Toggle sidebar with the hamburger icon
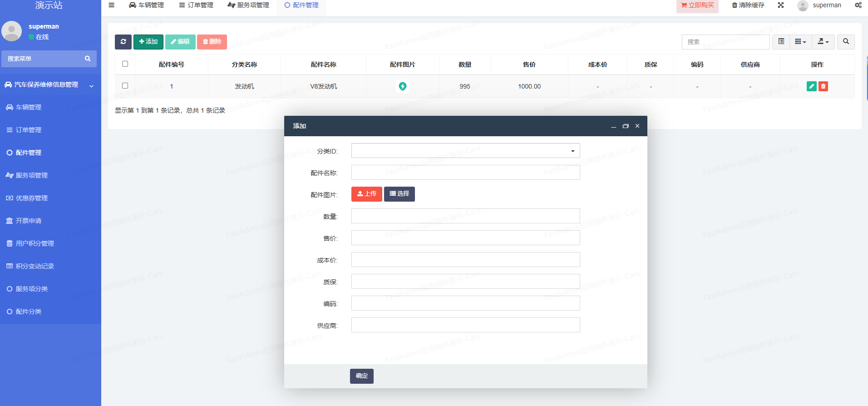Screen dimensions: 868x406 tap(111, 5)
